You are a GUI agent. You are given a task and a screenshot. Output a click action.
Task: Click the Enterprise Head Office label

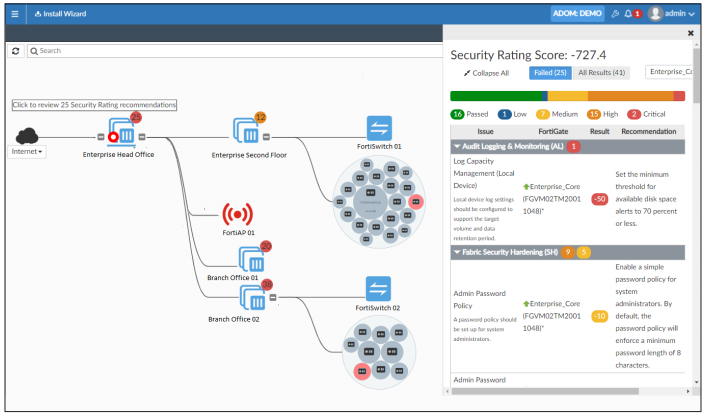(x=118, y=155)
